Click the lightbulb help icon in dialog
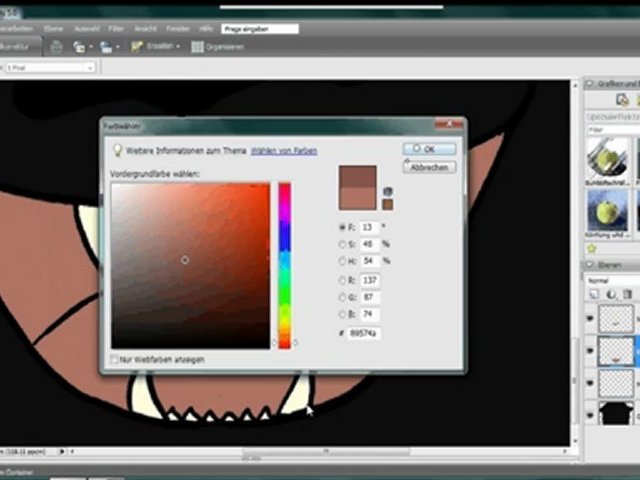The width and height of the screenshot is (640, 480). (116, 150)
